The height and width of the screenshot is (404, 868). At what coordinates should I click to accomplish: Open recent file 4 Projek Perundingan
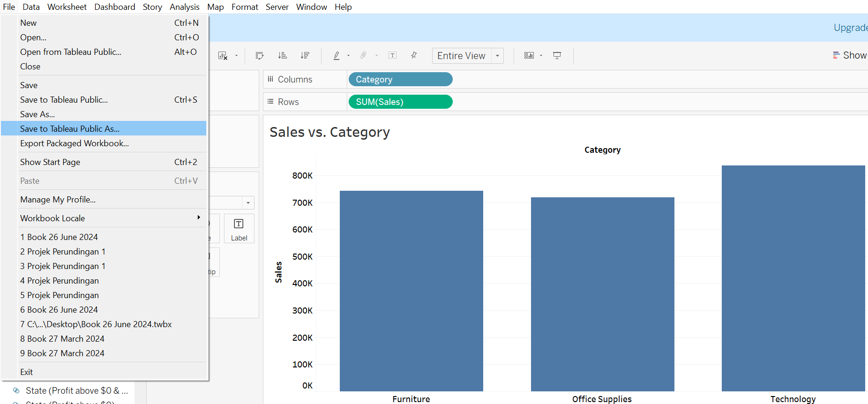(x=104, y=281)
